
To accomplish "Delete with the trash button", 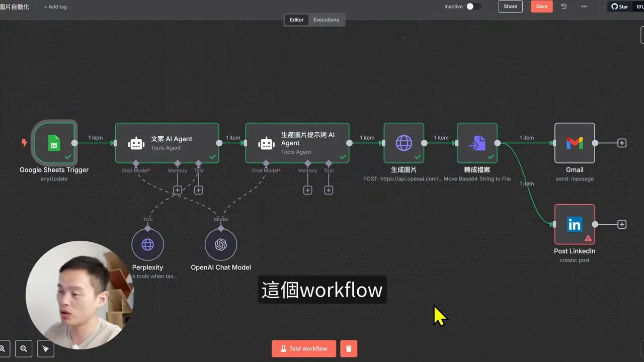I will click(x=349, y=348).
